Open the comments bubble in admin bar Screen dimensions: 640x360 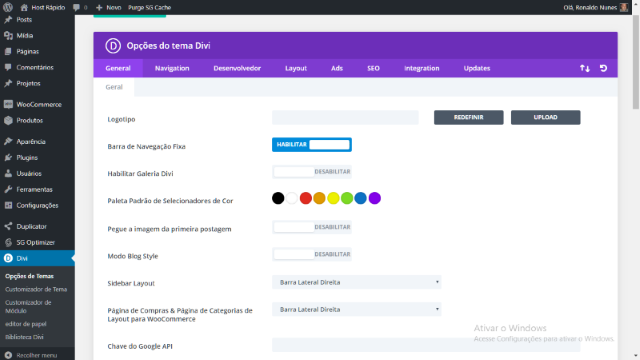point(76,7)
